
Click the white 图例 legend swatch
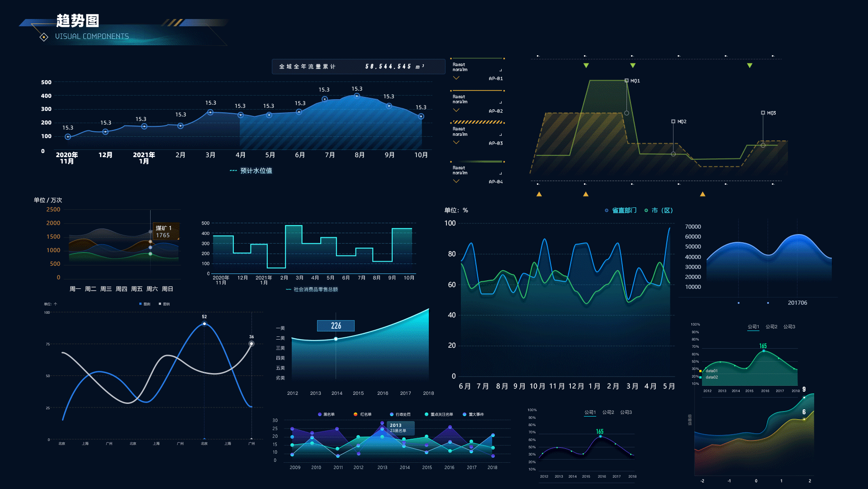point(160,304)
